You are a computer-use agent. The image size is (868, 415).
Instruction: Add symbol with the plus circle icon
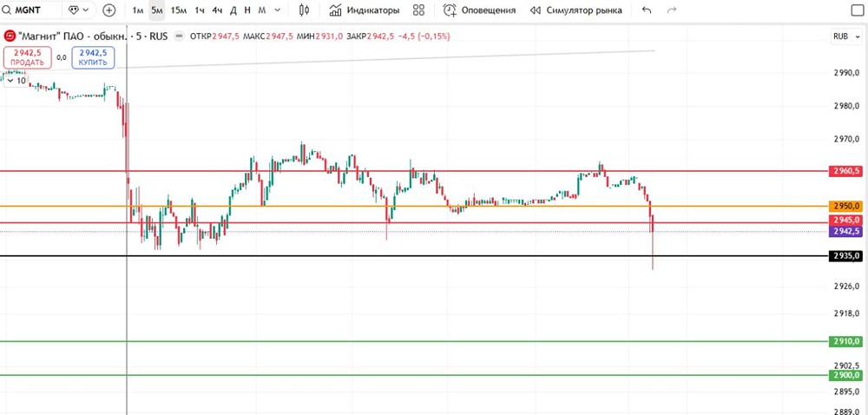pyautogui.click(x=109, y=10)
